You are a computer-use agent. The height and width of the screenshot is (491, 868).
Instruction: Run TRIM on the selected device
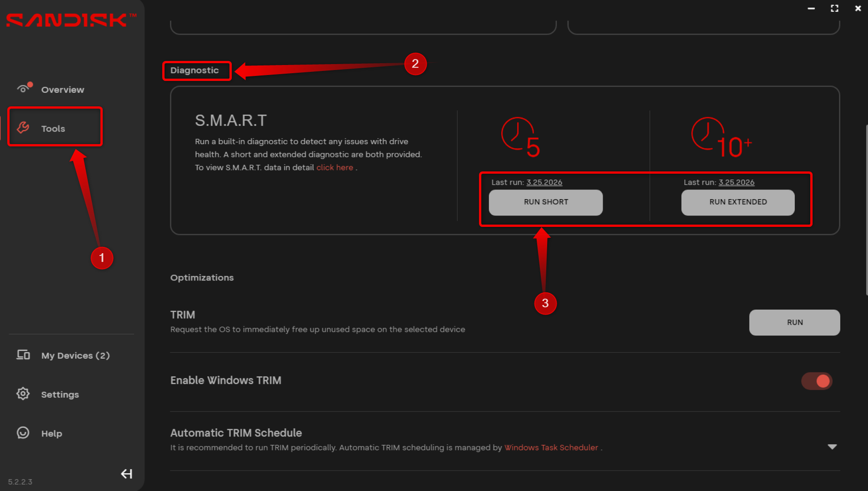pos(794,322)
